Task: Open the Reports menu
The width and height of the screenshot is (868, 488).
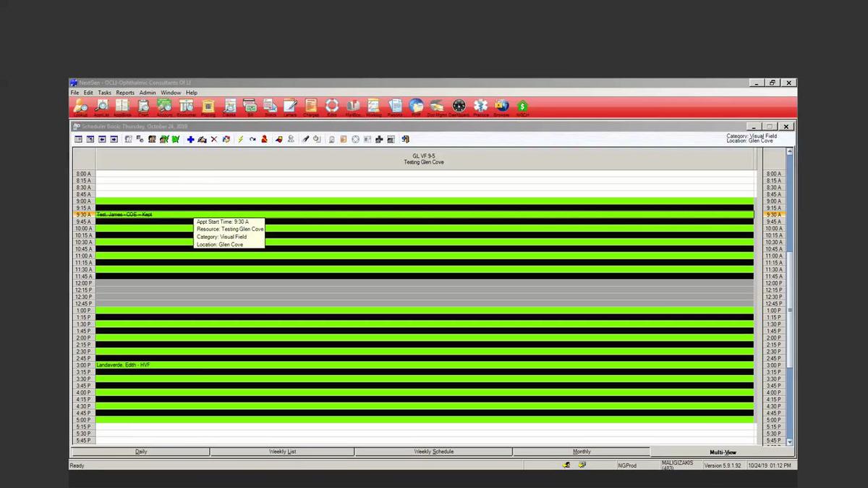Action: click(124, 93)
